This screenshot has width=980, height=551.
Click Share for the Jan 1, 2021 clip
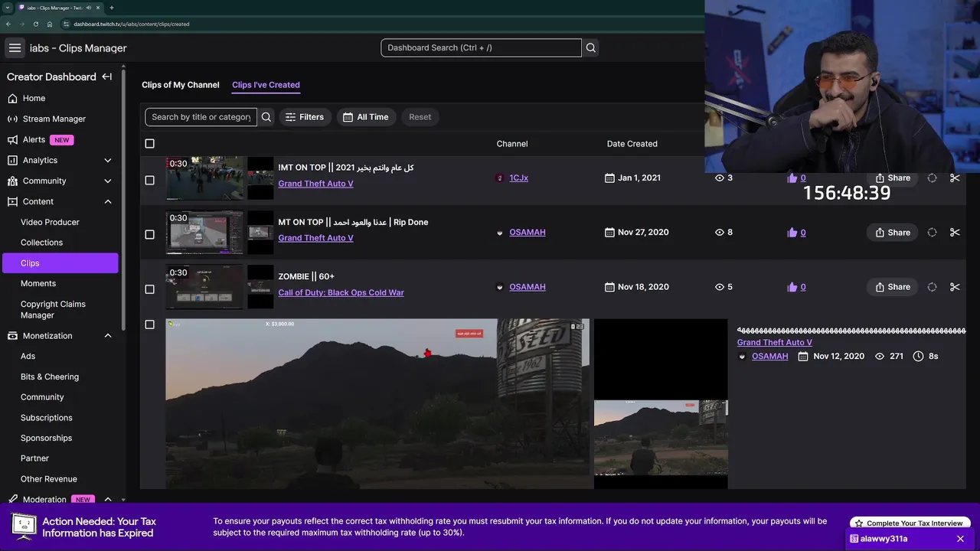[893, 178]
